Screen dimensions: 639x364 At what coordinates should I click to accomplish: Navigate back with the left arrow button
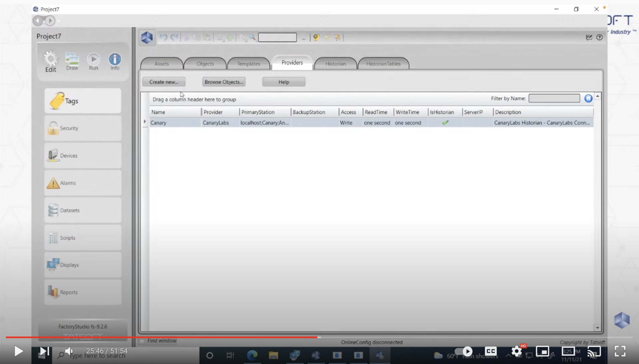[38, 21]
